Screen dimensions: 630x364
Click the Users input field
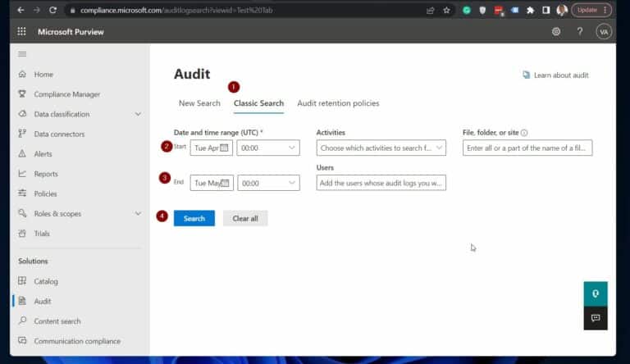tap(381, 183)
